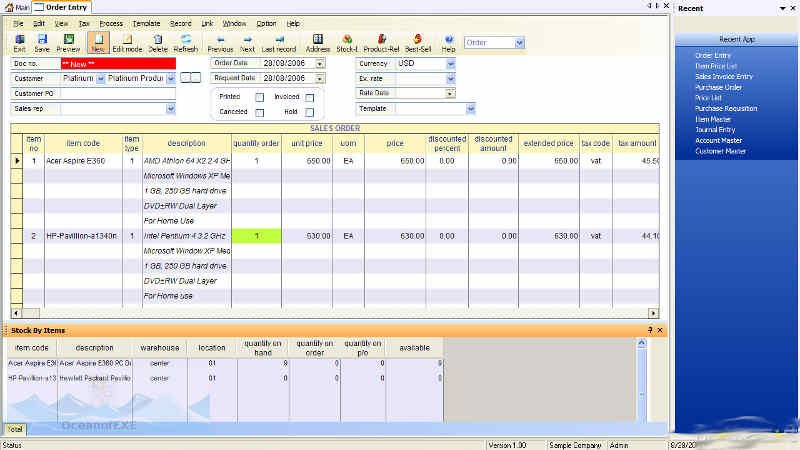Open the Order Date picker dropdown
Image resolution: width=800 pixels, height=450 pixels.
pyautogui.click(x=319, y=64)
